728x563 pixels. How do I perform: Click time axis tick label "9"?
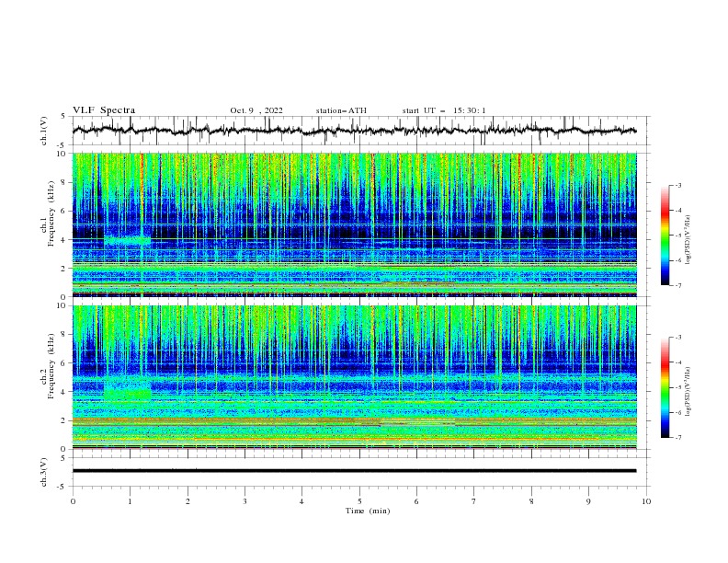click(588, 501)
